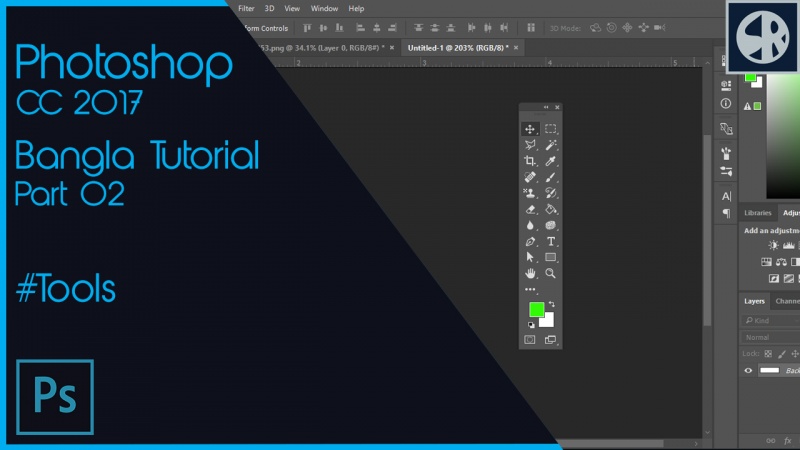Select the Path Selection tool
800x450 pixels.
[x=530, y=257]
